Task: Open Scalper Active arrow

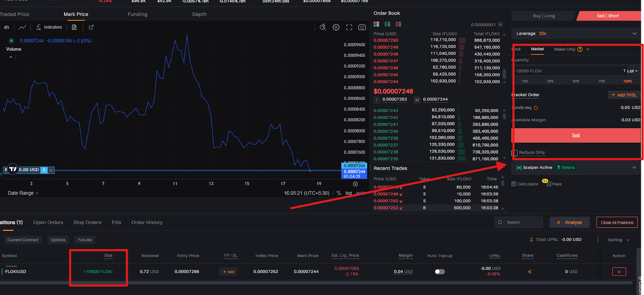Action: pos(634,168)
